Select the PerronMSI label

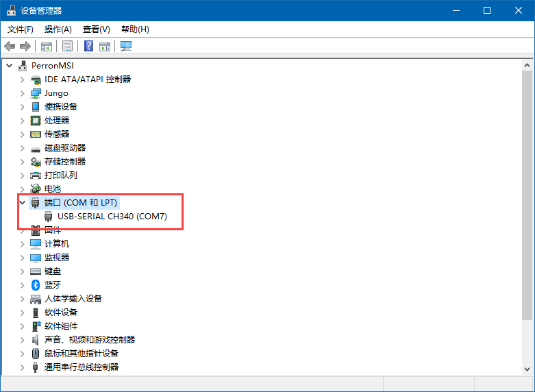(53, 66)
